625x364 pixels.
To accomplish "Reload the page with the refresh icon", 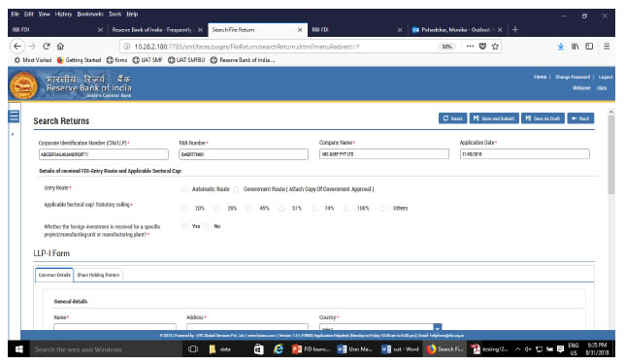I will pos(47,47).
